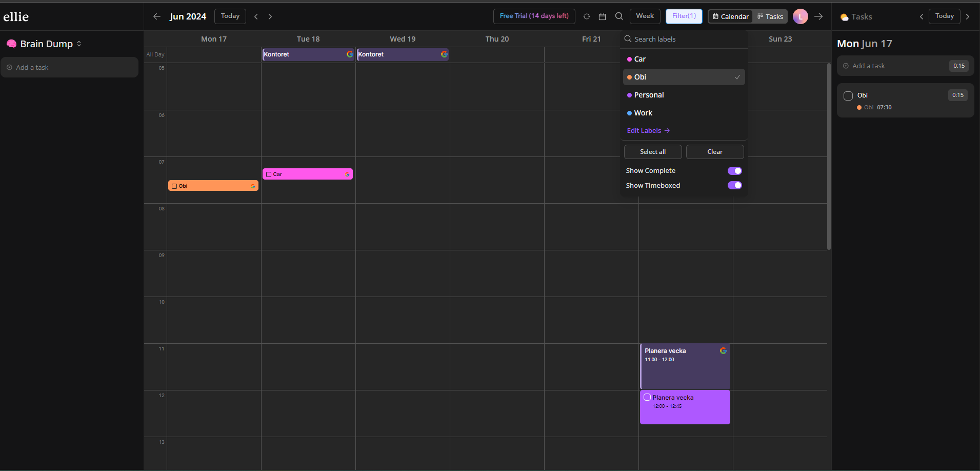Click the Wed 19 column header
This screenshot has width=980, height=471.
tap(403, 39)
